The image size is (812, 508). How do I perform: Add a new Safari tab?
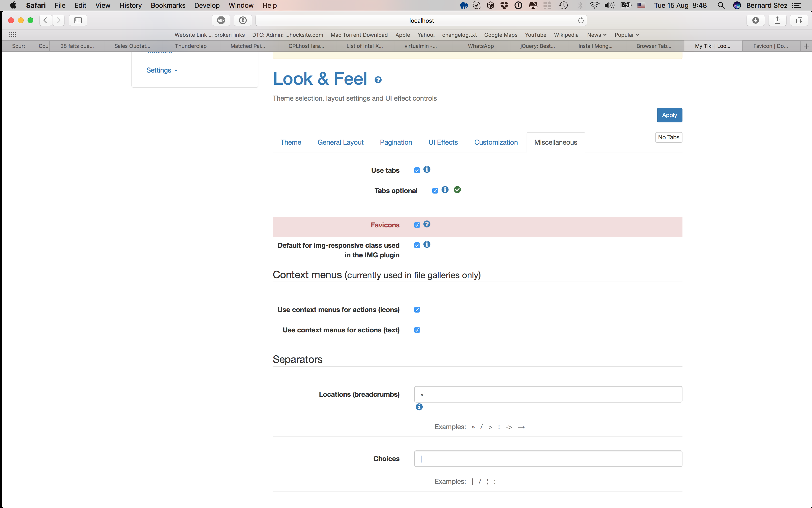point(806,46)
